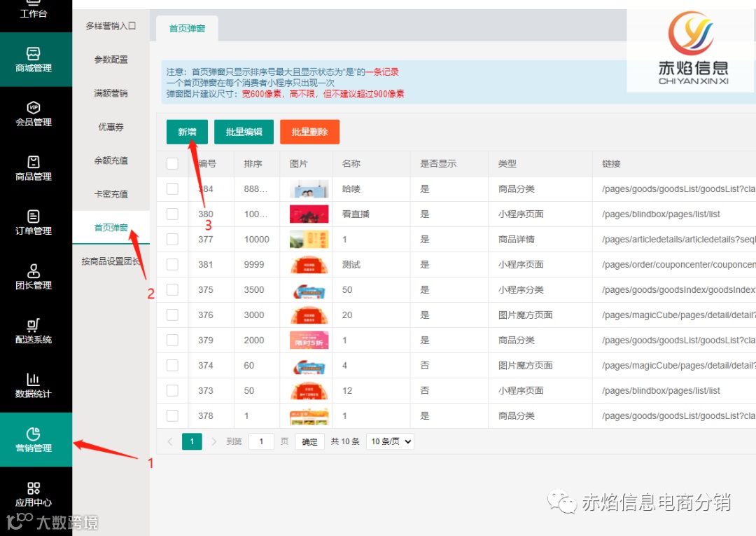Select 多样营销入口 submenu item
The image size is (756, 536).
pyautogui.click(x=111, y=26)
